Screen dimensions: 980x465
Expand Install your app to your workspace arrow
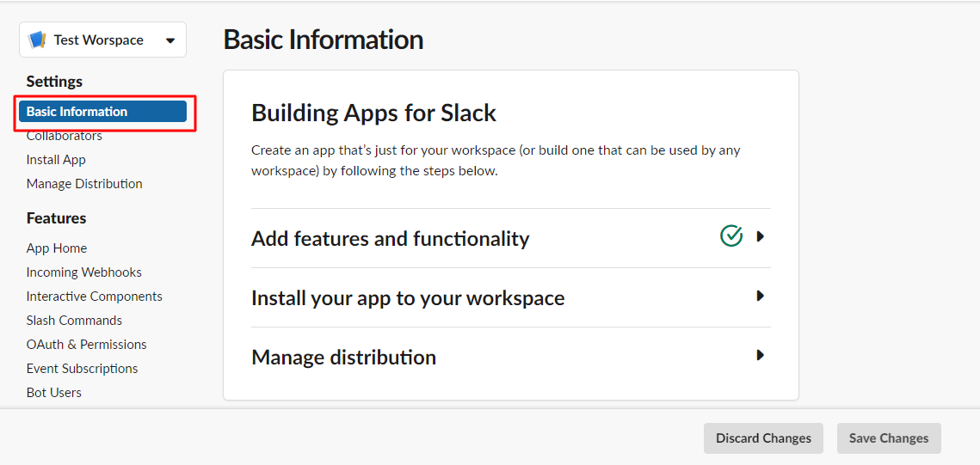(760, 296)
